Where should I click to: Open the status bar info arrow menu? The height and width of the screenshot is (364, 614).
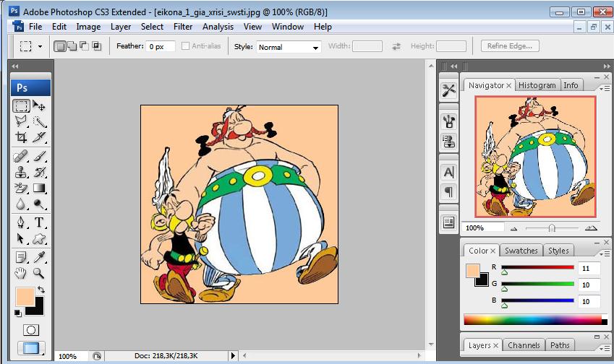click(233, 356)
